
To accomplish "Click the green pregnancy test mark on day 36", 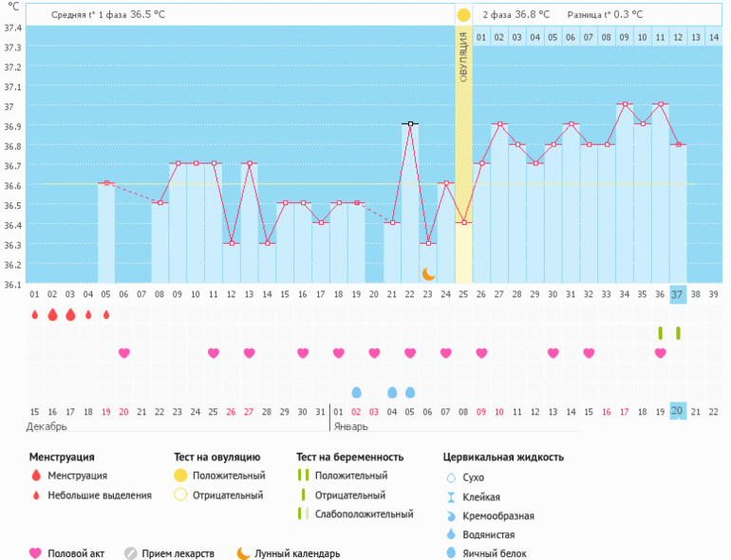I will (x=660, y=332).
